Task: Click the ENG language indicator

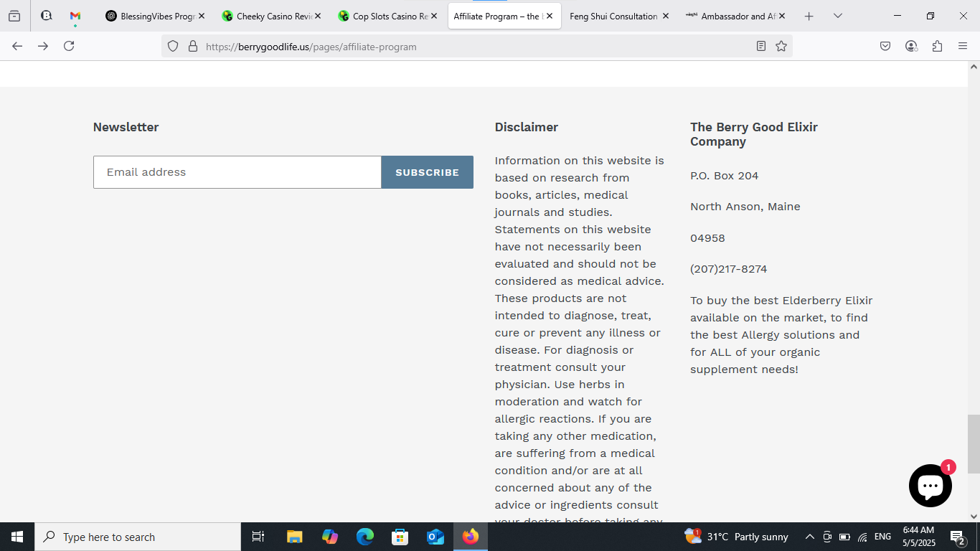Action: point(882,537)
